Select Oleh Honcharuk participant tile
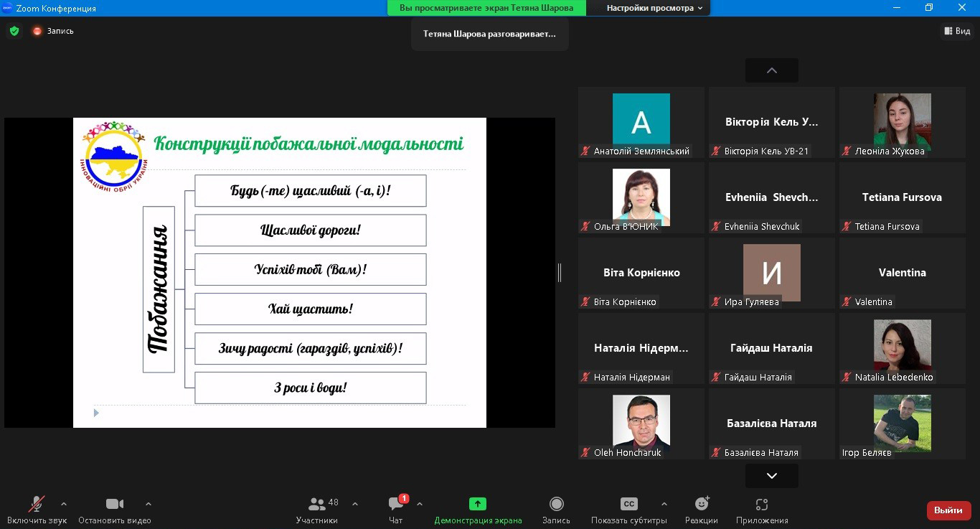The height and width of the screenshot is (529, 980). pyautogui.click(x=641, y=423)
